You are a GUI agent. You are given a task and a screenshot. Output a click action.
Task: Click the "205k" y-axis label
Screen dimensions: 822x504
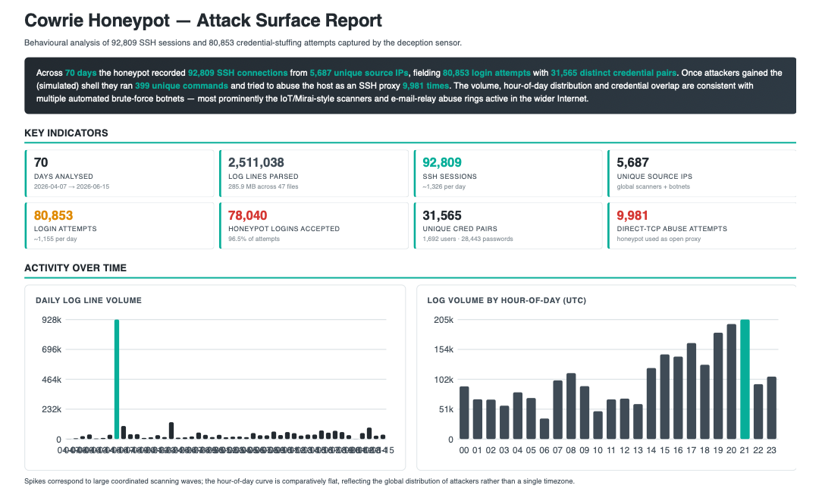pos(444,320)
